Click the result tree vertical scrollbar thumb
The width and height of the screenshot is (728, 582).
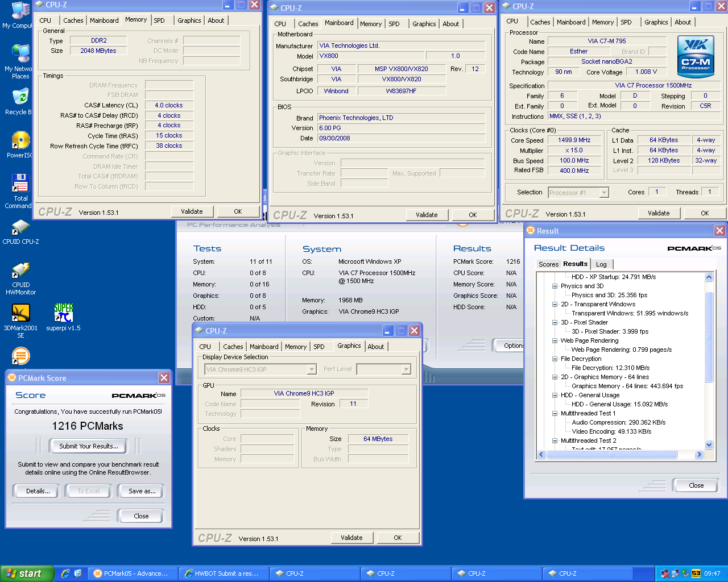coord(709,337)
